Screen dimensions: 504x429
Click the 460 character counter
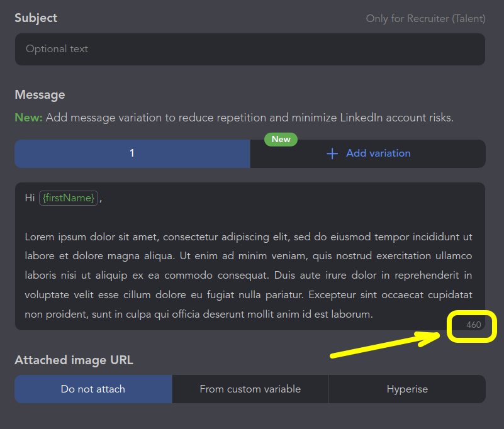tap(473, 325)
